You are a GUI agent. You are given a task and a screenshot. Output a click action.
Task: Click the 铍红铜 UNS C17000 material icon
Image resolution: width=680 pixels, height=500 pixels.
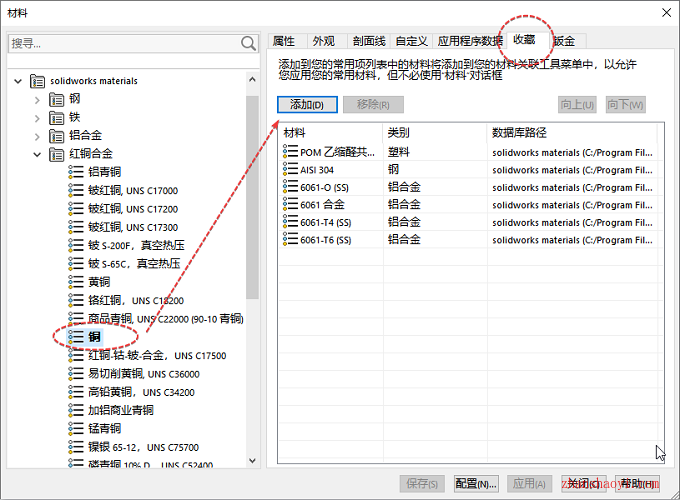click(75, 190)
